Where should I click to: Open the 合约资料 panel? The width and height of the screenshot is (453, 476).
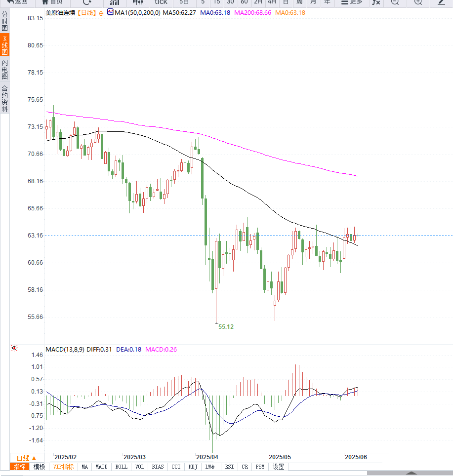coord(4,99)
